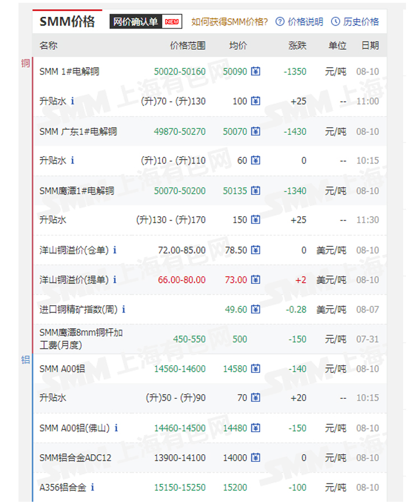Click the info icon next to SMM A00铝(佛山)
Screen dimensions: 420x504
coord(116,428)
